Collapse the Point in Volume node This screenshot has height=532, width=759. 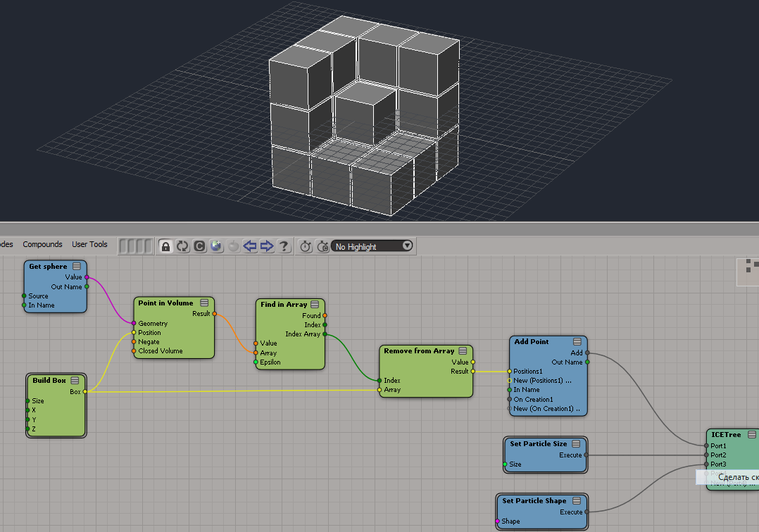pyautogui.click(x=204, y=303)
